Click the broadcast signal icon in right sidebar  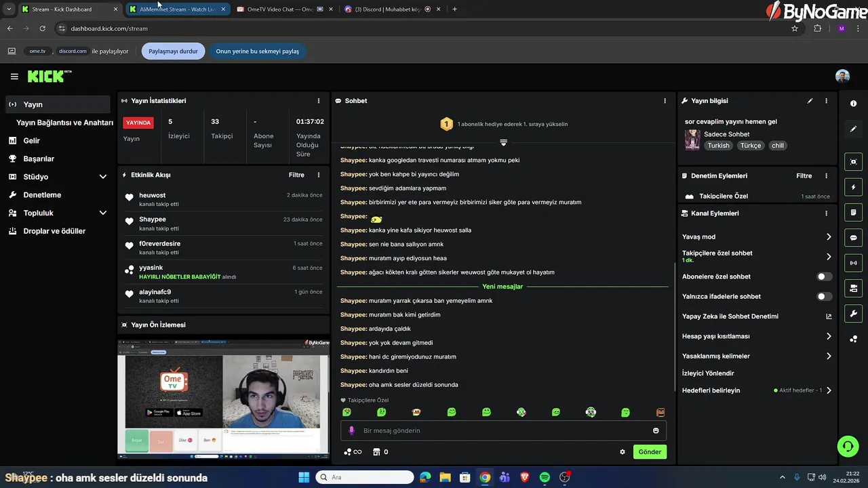coord(853,263)
